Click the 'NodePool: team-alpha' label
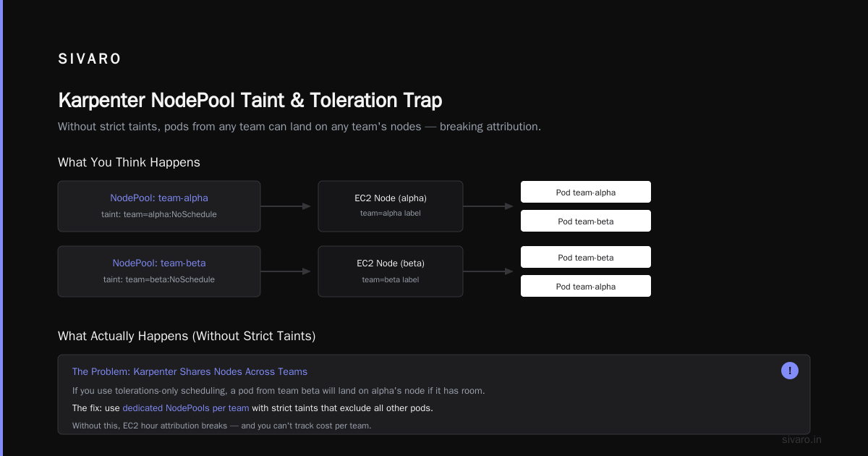The height and width of the screenshot is (456, 868). tap(159, 198)
